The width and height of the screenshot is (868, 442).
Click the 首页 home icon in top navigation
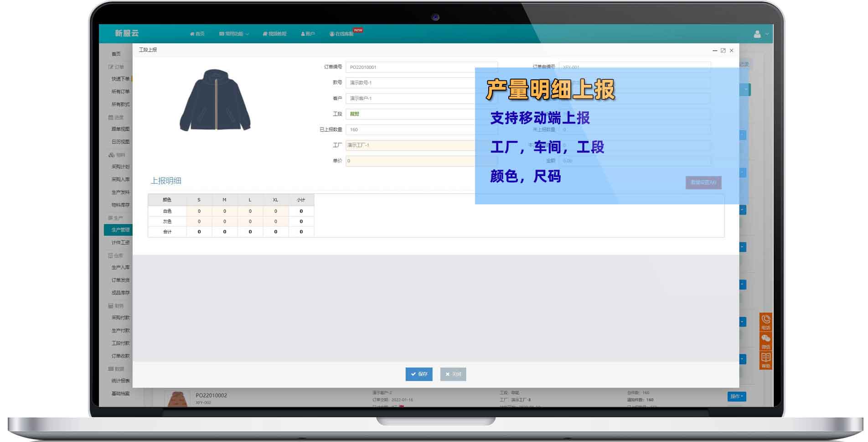pos(197,34)
